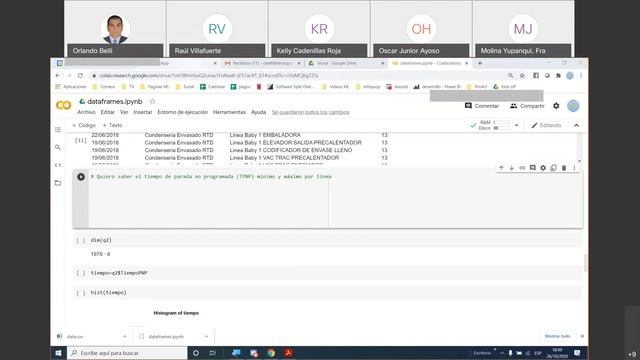Go back in browser history

[x=58, y=76]
